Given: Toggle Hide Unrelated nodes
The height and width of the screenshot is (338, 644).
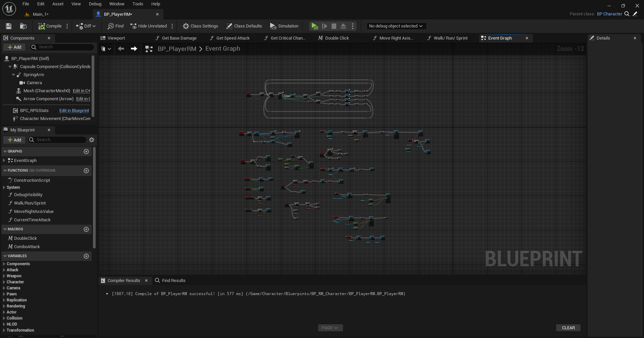Looking at the screenshot, I should coord(149,26).
